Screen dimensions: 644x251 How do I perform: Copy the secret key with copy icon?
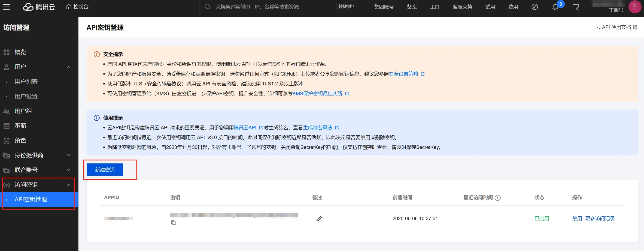(x=173, y=223)
